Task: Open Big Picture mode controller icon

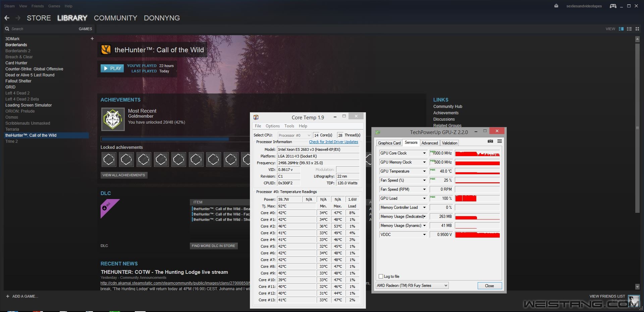Action: pos(613,6)
